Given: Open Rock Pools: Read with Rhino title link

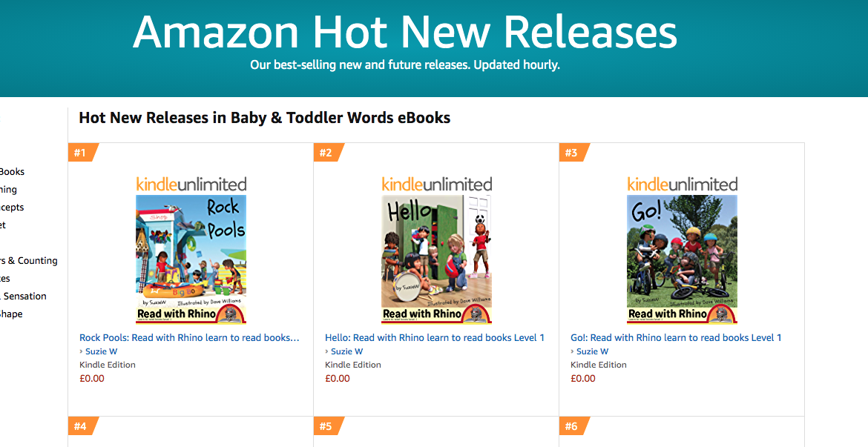Looking at the screenshot, I should tap(189, 337).
